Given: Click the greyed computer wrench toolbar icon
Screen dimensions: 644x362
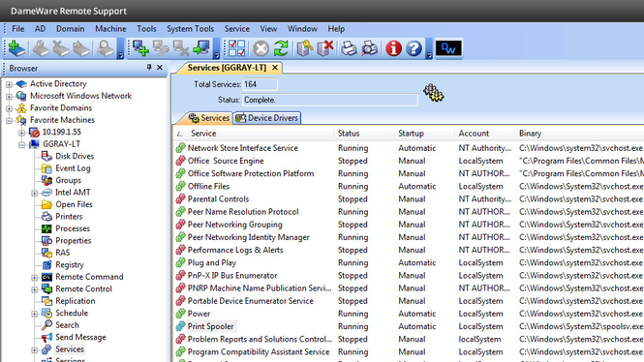Looking at the screenshot, I should click(x=161, y=48).
